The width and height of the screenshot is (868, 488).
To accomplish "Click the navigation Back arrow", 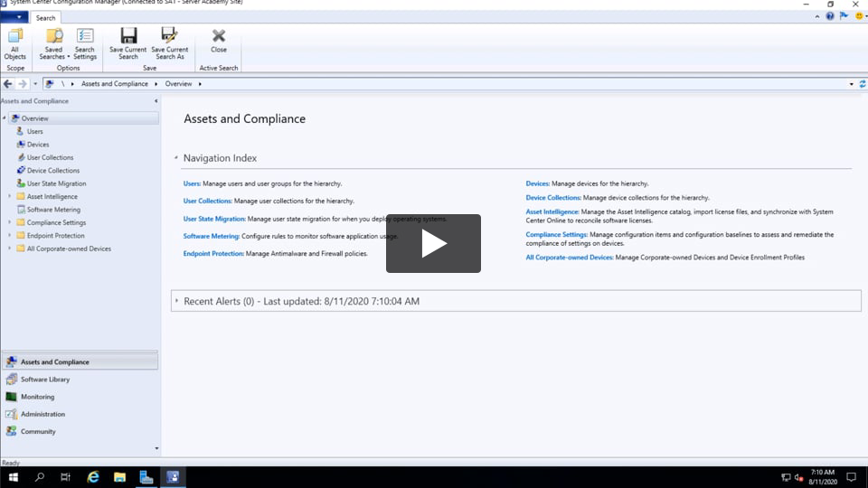I will pyautogui.click(x=8, y=84).
